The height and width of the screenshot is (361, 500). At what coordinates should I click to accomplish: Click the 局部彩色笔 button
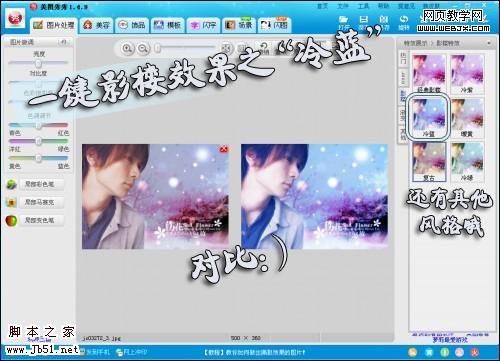(41, 184)
